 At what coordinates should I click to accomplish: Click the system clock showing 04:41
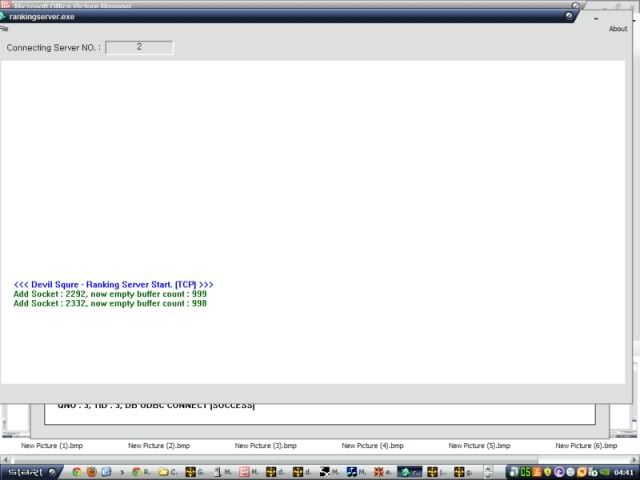[623, 471]
